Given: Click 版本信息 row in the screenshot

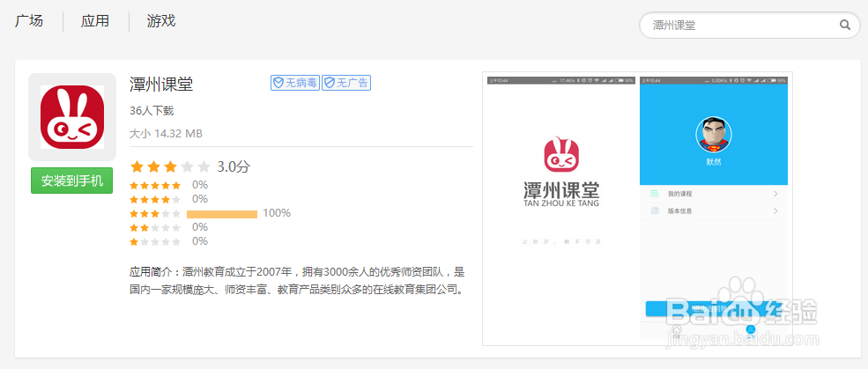Looking at the screenshot, I should point(714,210).
